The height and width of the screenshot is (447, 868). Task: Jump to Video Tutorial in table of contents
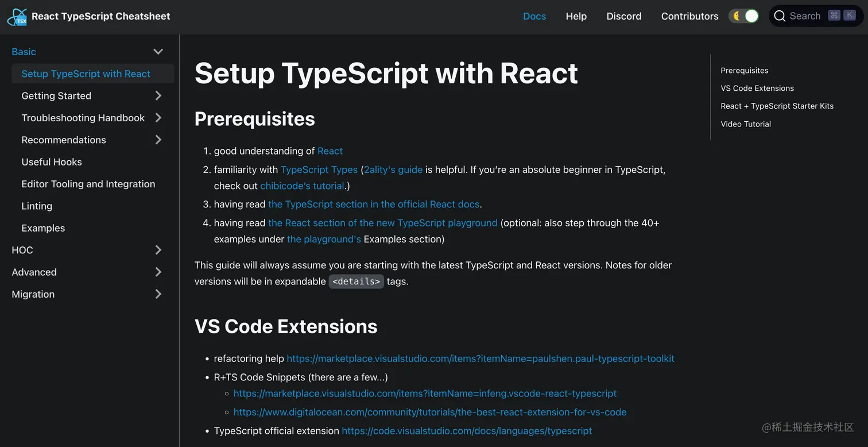[746, 124]
